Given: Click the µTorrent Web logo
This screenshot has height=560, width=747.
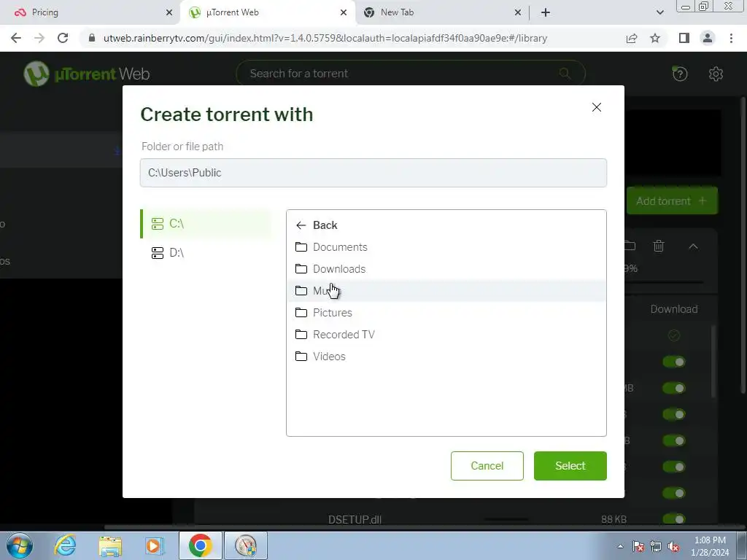Looking at the screenshot, I should (x=87, y=74).
